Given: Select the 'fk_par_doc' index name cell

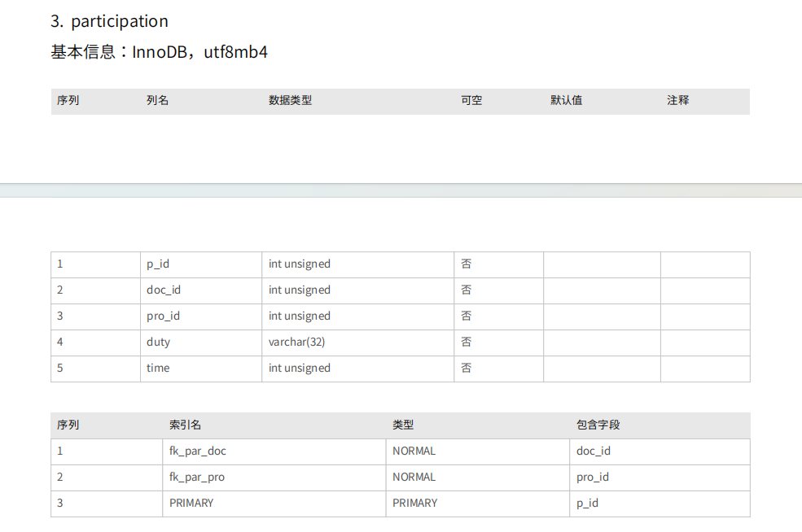Looking at the screenshot, I should click(x=198, y=451).
